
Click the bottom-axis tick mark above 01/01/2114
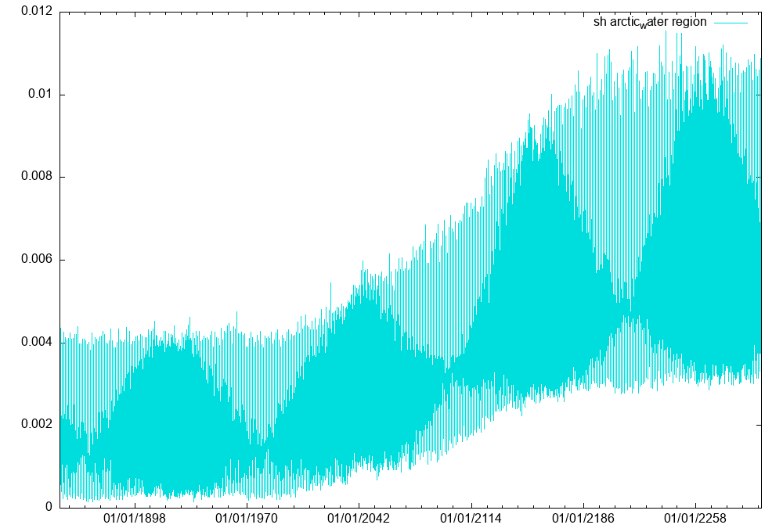471,504
